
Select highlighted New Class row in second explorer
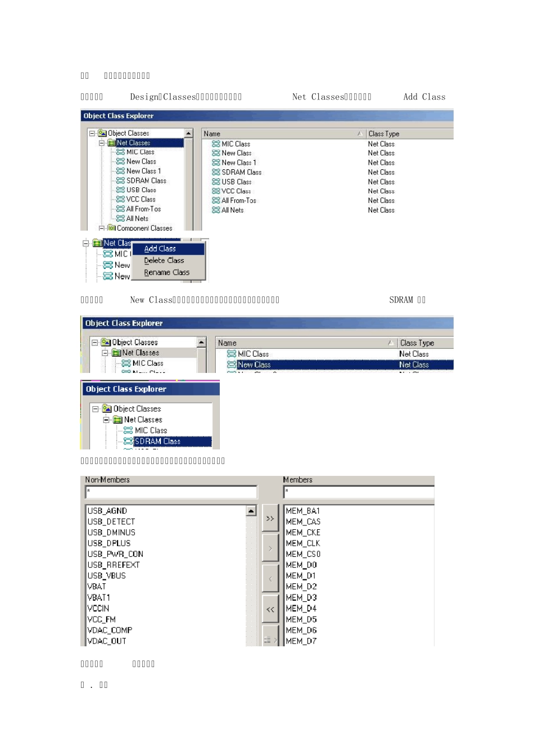[x=340, y=364]
